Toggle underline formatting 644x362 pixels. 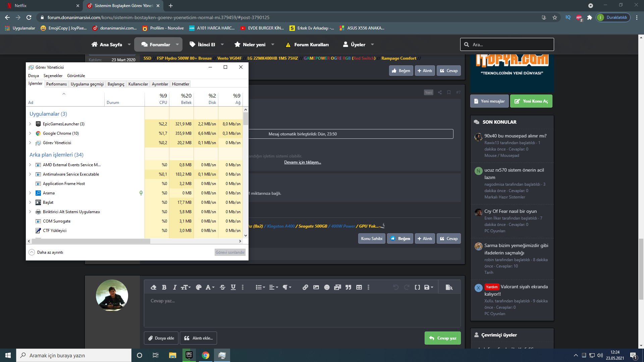[233, 287]
